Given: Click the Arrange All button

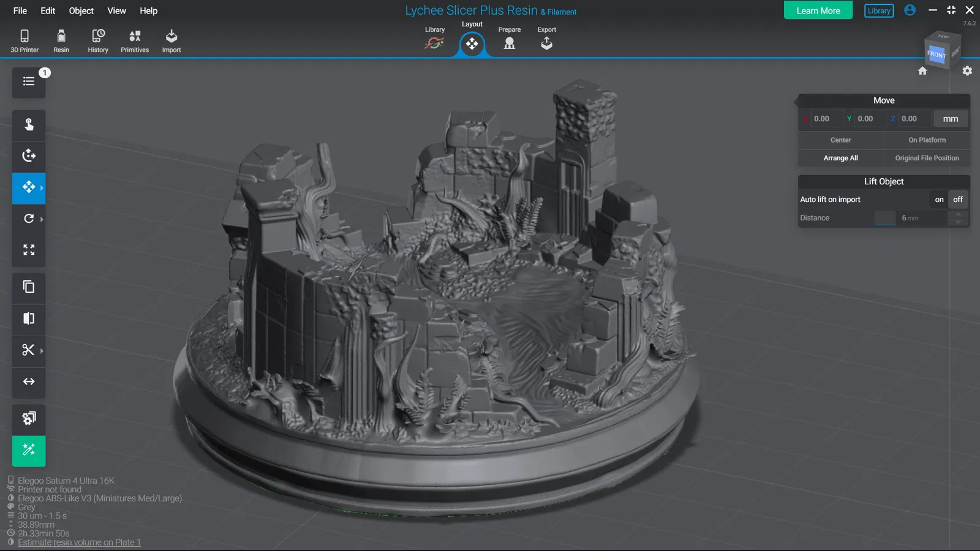Looking at the screenshot, I should [x=841, y=158].
